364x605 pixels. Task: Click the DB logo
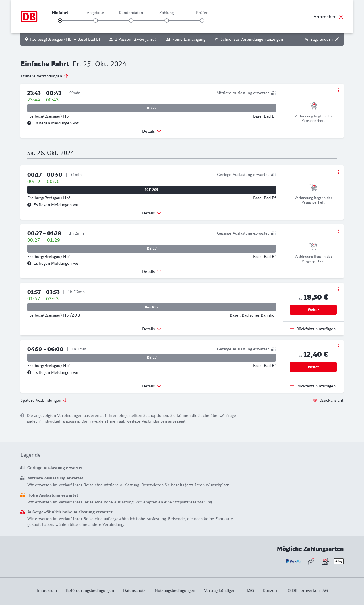[29, 17]
